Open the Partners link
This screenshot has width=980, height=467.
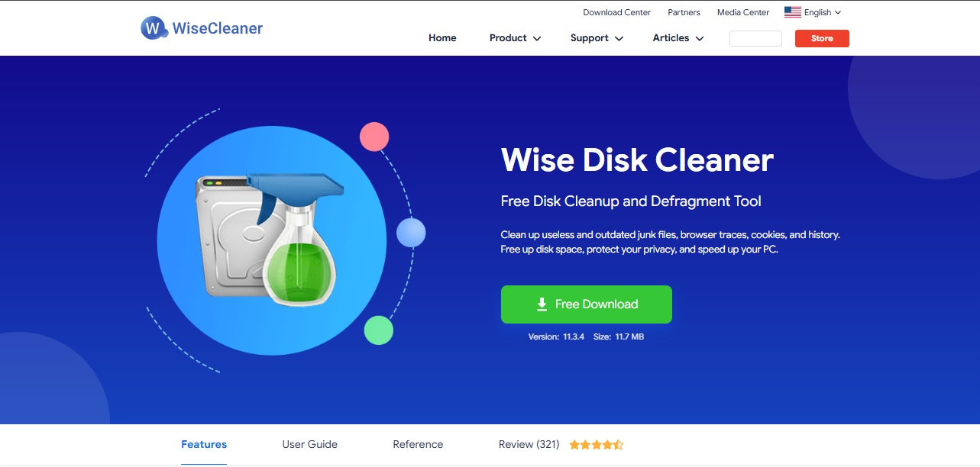click(684, 12)
